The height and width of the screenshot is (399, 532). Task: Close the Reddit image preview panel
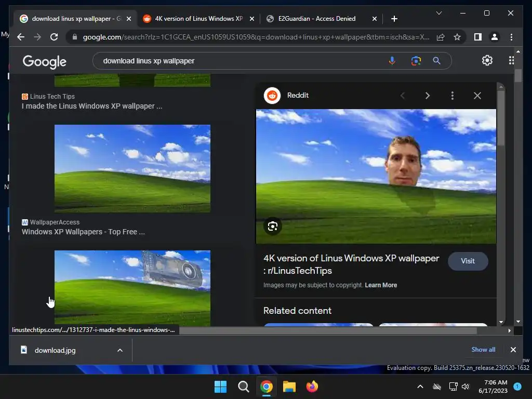(x=477, y=96)
